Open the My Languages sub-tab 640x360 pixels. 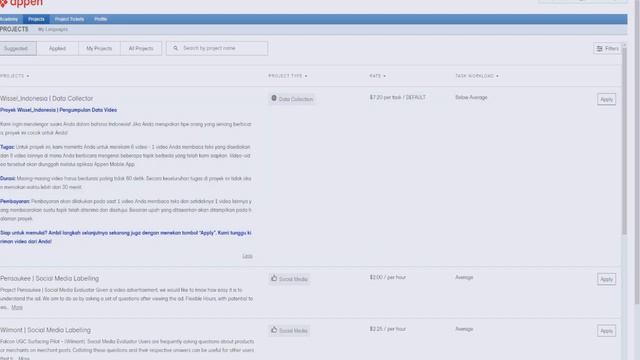53,29
